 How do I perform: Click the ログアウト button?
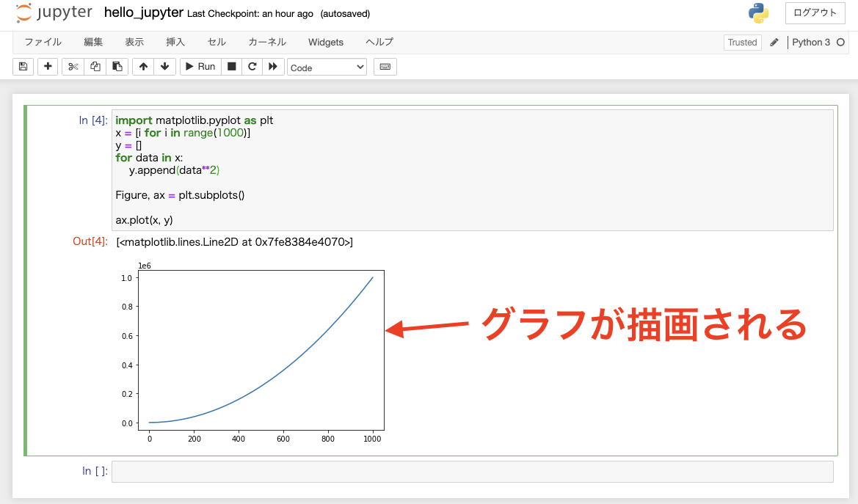[x=815, y=13]
